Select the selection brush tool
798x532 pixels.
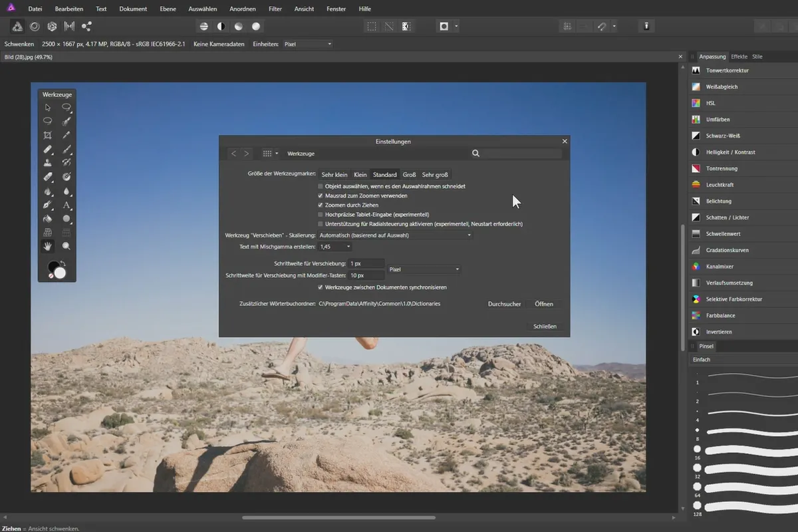tap(66, 121)
